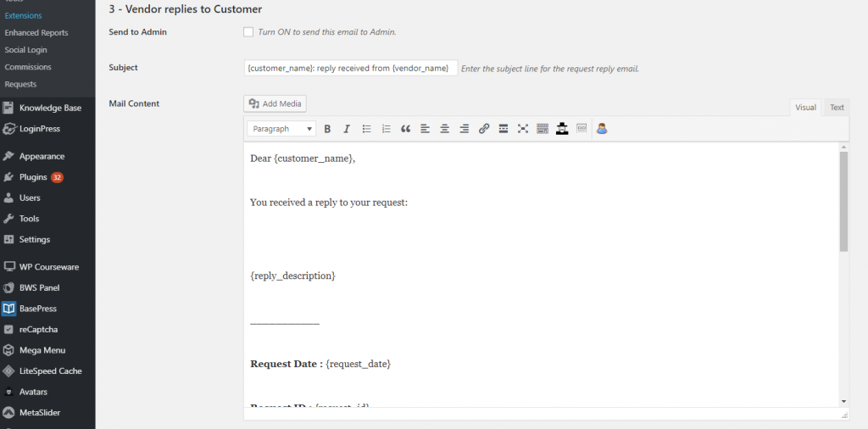Click the LiteSpeed Cache diamond icon
Image resolution: width=868 pixels, height=429 pixels.
click(8, 370)
